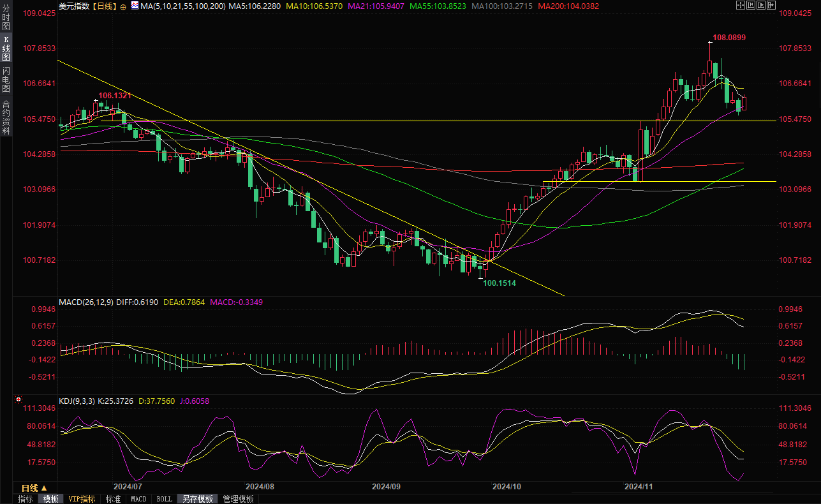Apply the 标准 template

[113, 499]
